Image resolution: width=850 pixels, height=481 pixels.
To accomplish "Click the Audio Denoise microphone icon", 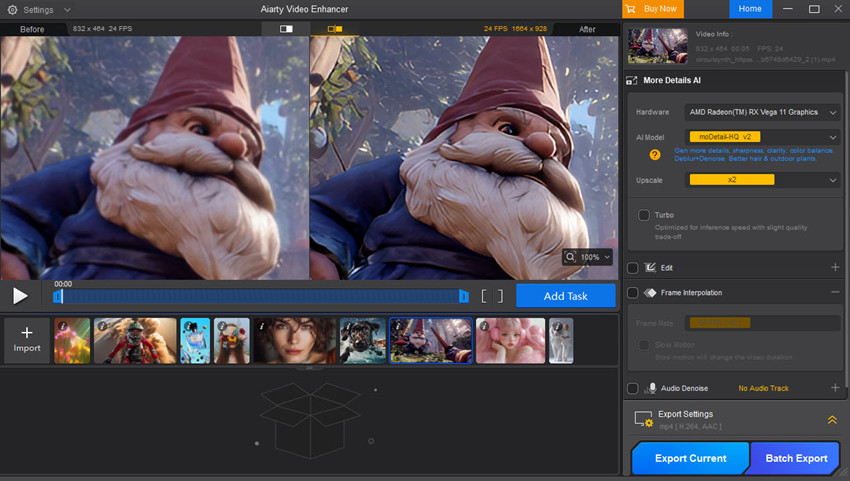I will click(651, 388).
